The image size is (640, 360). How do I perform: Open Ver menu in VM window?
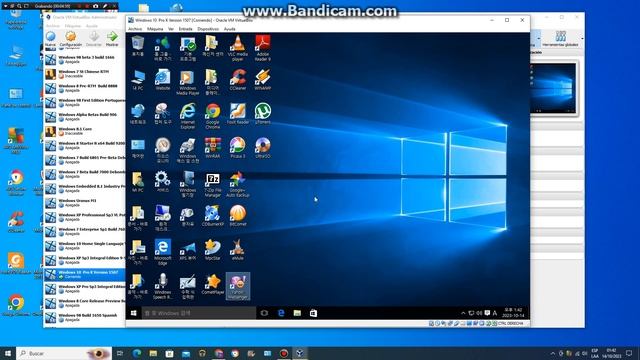click(171, 29)
